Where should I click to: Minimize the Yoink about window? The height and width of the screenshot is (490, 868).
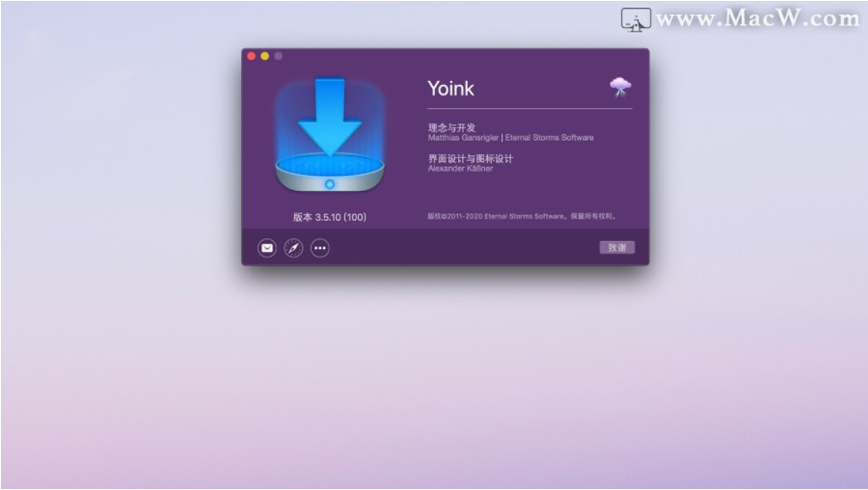click(264, 56)
